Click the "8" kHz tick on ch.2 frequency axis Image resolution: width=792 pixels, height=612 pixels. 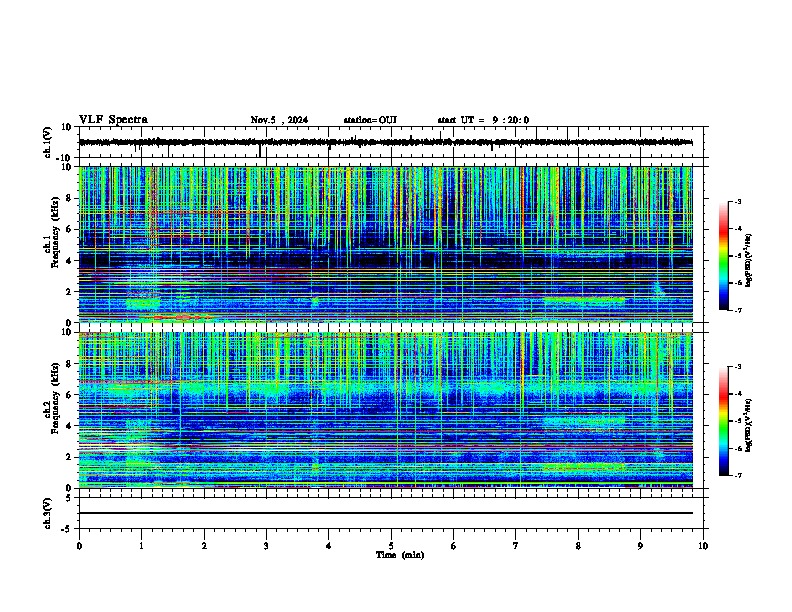70,364
